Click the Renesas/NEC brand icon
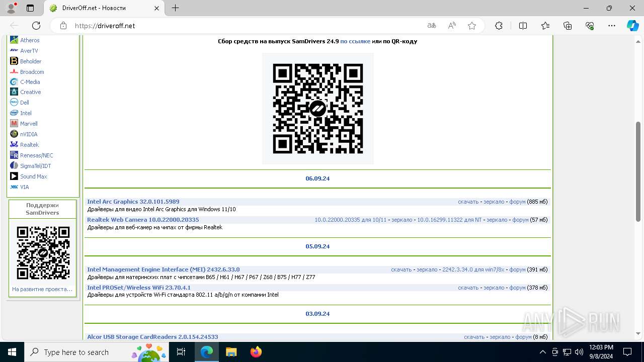The image size is (644, 362). pyautogui.click(x=14, y=155)
